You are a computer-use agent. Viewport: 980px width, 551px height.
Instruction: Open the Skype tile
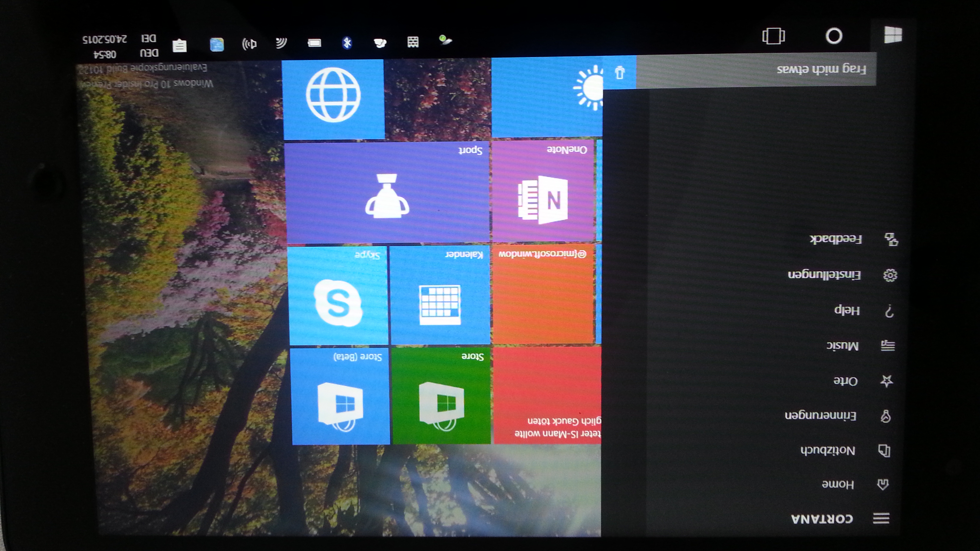[x=338, y=296]
